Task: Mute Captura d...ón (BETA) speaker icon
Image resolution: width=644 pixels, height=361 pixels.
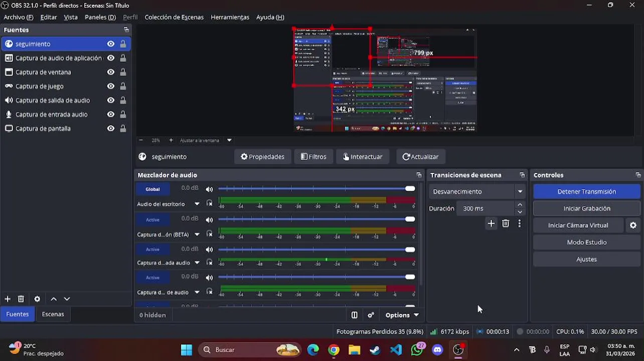Action: [209, 220]
